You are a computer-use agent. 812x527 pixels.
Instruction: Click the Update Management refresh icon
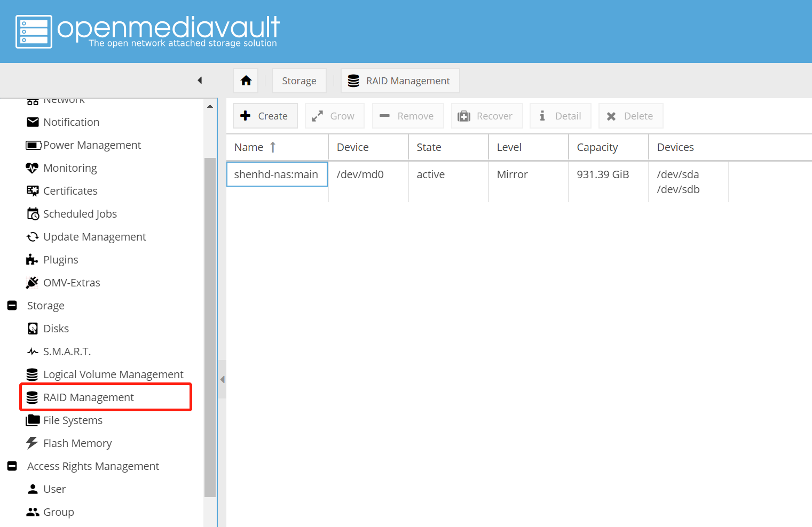[33, 237]
